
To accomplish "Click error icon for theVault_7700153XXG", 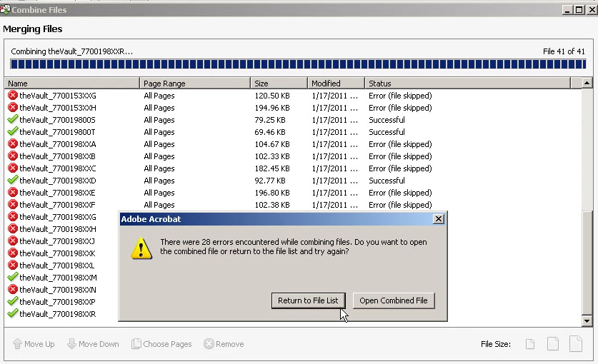I will tap(13, 96).
